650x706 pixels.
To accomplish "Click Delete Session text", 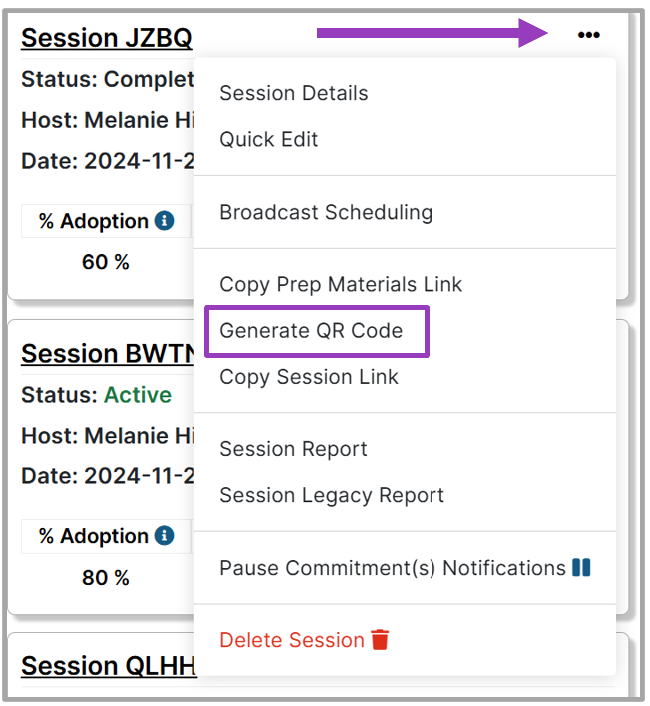I will 292,640.
